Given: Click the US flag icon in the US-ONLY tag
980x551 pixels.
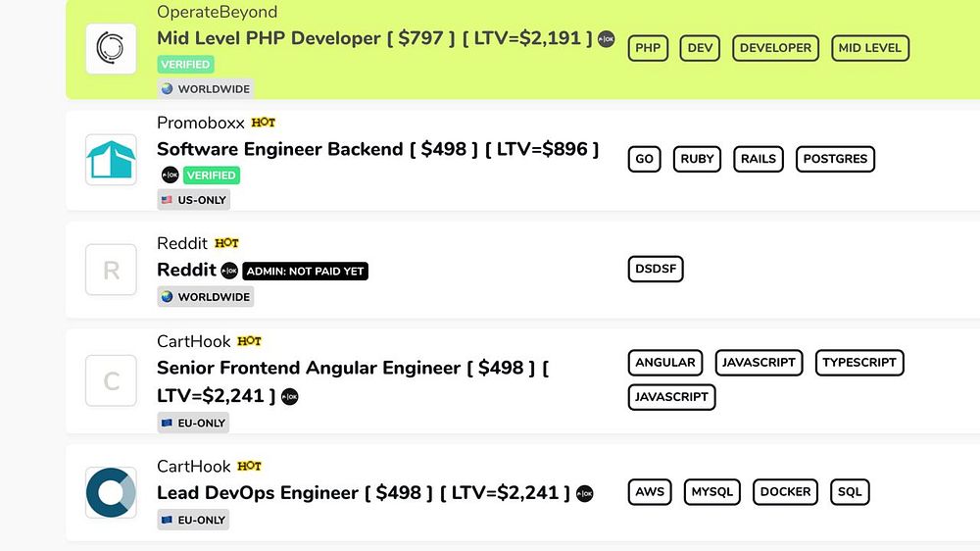Looking at the screenshot, I should (167, 200).
